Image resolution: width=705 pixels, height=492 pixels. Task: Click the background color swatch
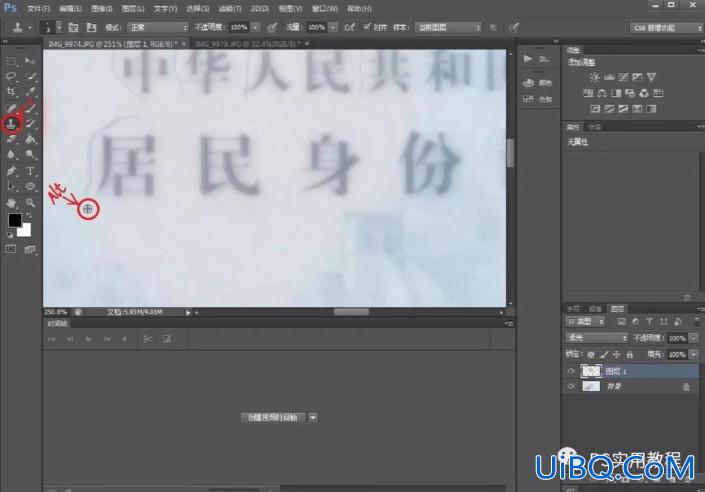pyautogui.click(x=25, y=231)
